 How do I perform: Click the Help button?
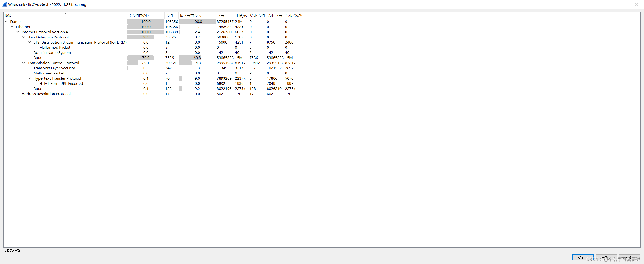coord(629,257)
